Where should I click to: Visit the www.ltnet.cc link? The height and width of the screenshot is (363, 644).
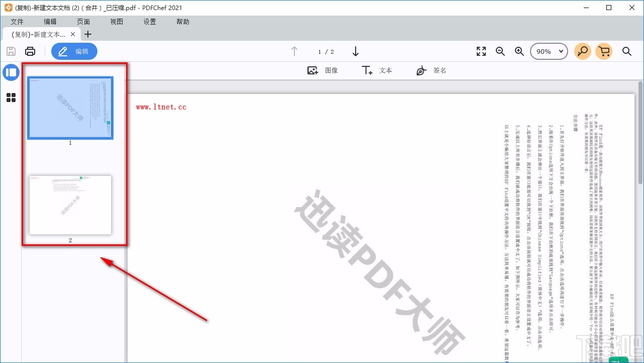[x=160, y=107]
